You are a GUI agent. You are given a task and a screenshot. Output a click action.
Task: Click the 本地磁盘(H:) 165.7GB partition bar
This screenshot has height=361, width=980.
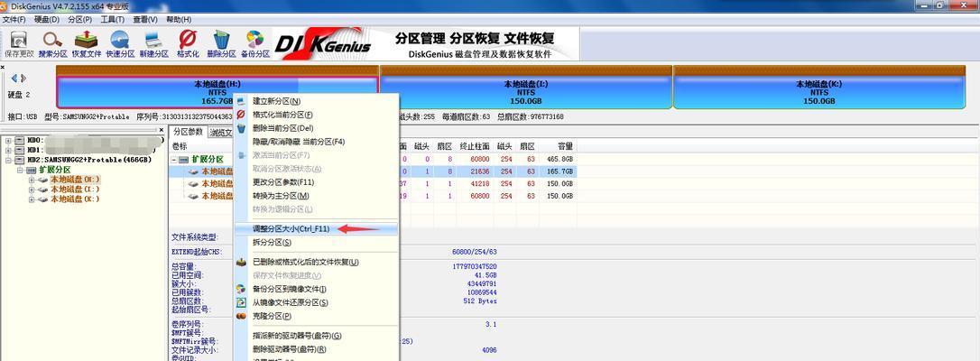click(x=217, y=92)
